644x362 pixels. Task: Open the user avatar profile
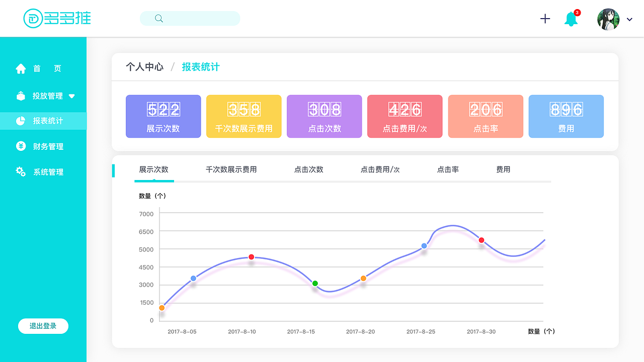[608, 19]
